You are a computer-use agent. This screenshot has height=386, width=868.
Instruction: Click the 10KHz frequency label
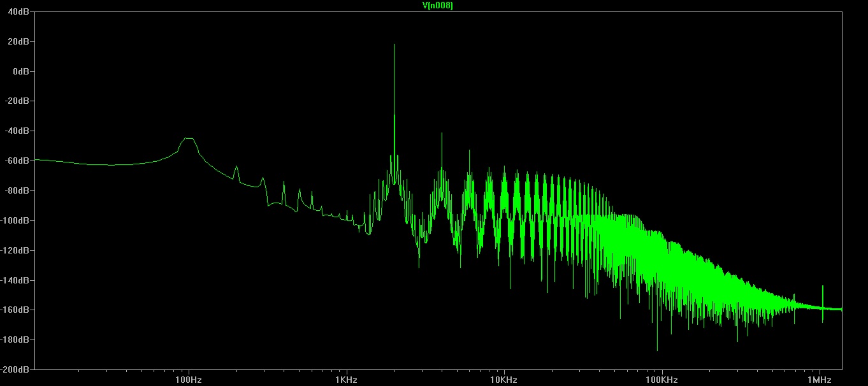coord(503,380)
